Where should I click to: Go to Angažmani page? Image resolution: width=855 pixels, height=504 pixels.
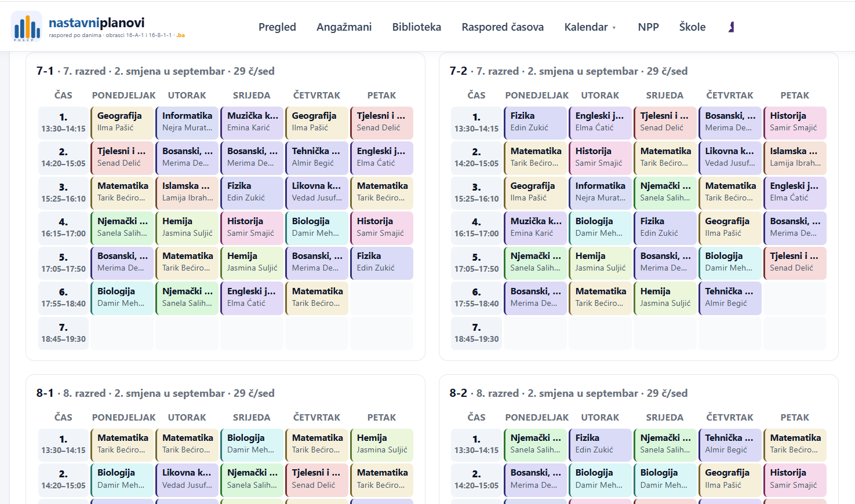pyautogui.click(x=344, y=27)
